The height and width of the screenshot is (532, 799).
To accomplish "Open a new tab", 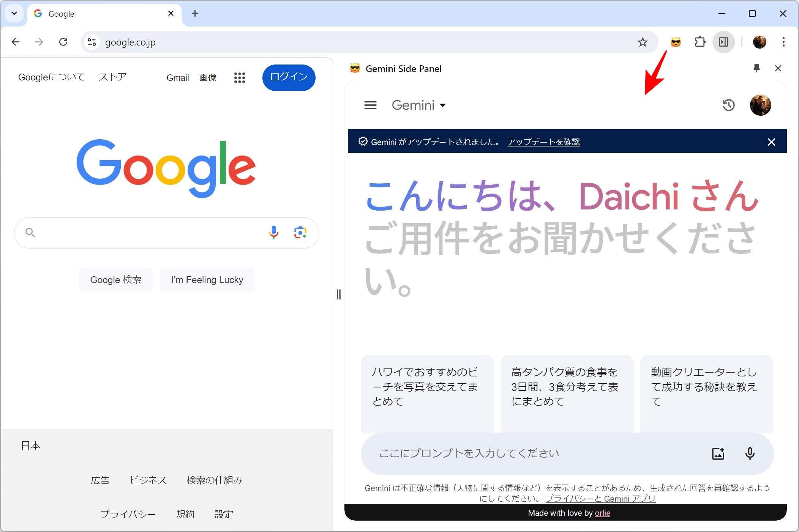I will pos(195,14).
